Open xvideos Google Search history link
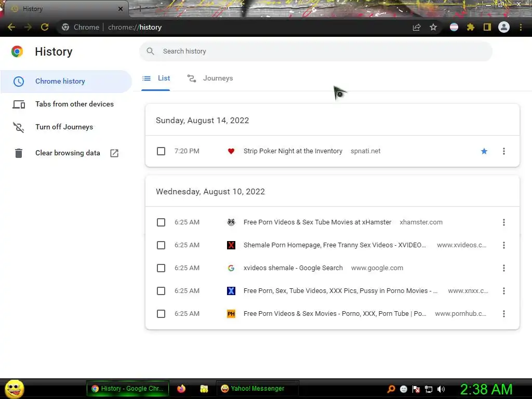Image resolution: width=532 pixels, height=399 pixels. click(293, 268)
